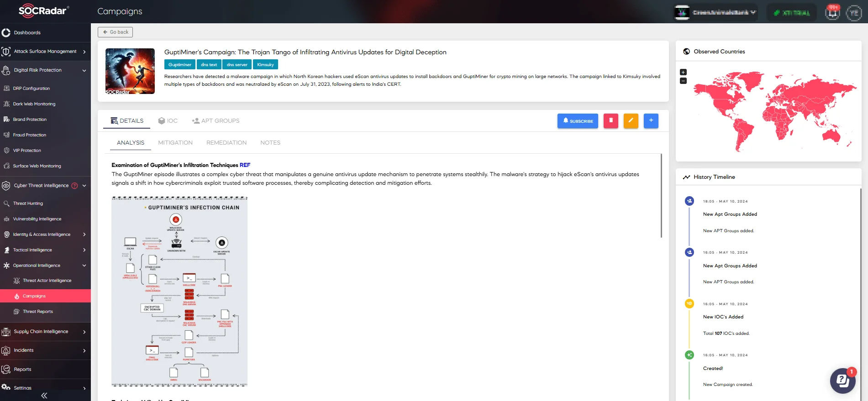The width and height of the screenshot is (868, 401).
Task: Click the Guptiminer tag
Action: 180,65
